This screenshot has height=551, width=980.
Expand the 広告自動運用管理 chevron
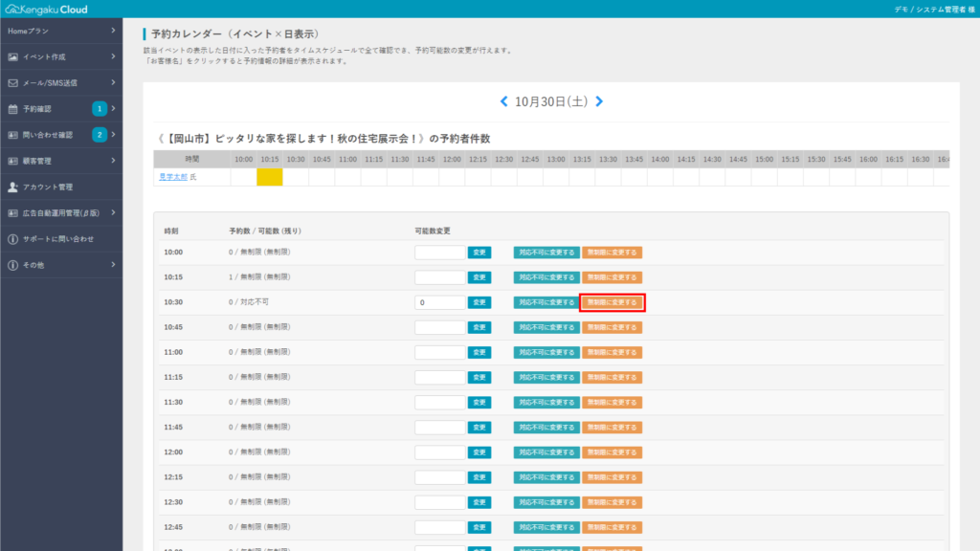point(113,213)
